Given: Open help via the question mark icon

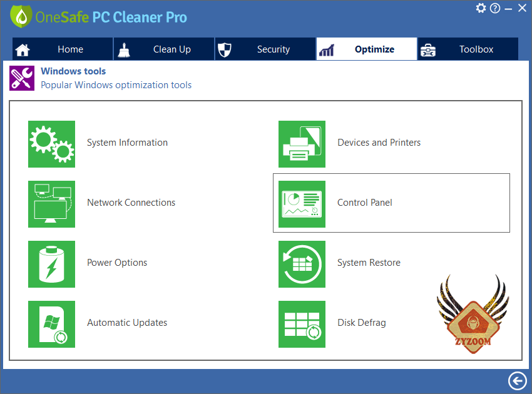Looking at the screenshot, I should 495,8.
